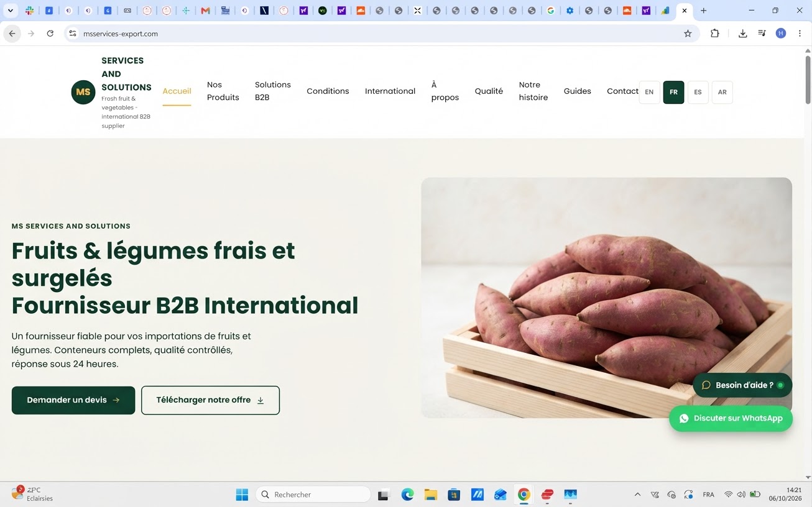This screenshot has width=812, height=507.
Task: Open the tab search dropdown arrow
Action: pos(10,11)
